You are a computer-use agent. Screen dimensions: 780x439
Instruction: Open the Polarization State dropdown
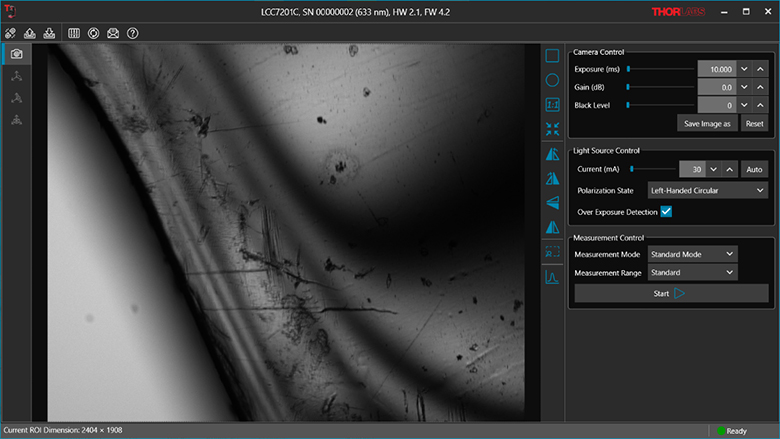pyautogui.click(x=706, y=190)
